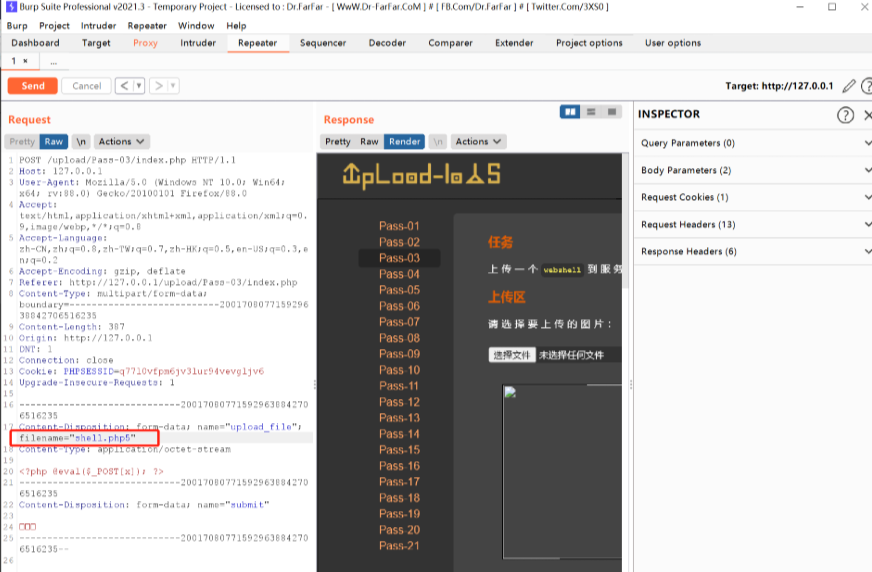872x572 pixels.
Task: Click broken image thumbnail in rendered page
Action: (510, 392)
